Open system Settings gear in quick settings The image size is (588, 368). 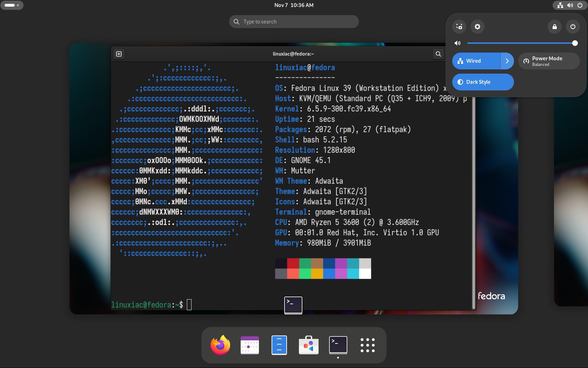pyautogui.click(x=477, y=27)
